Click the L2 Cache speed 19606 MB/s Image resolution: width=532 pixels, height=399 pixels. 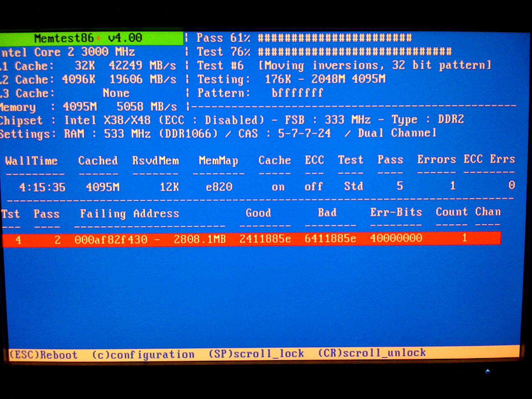[143, 80]
